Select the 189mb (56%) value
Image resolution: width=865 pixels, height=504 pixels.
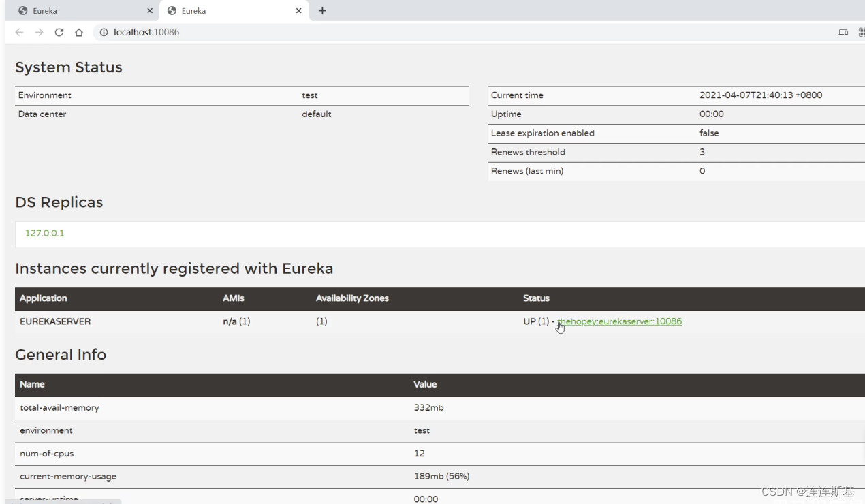pos(441,477)
